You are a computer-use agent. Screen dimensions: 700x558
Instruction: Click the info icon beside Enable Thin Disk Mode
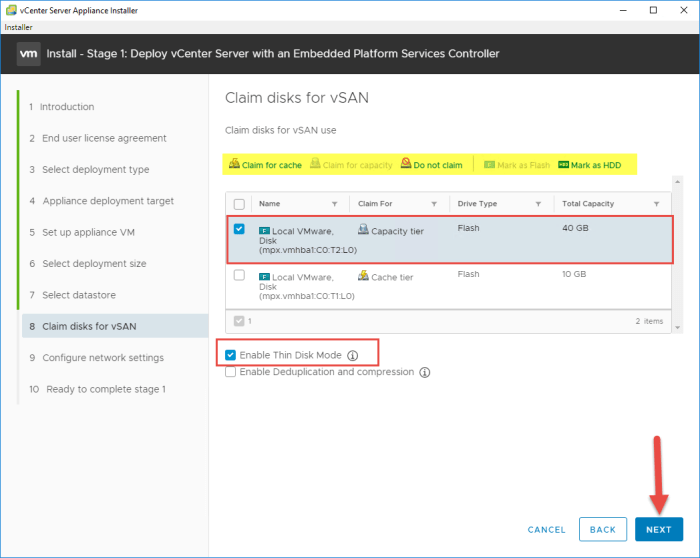click(x=353, y=356)
